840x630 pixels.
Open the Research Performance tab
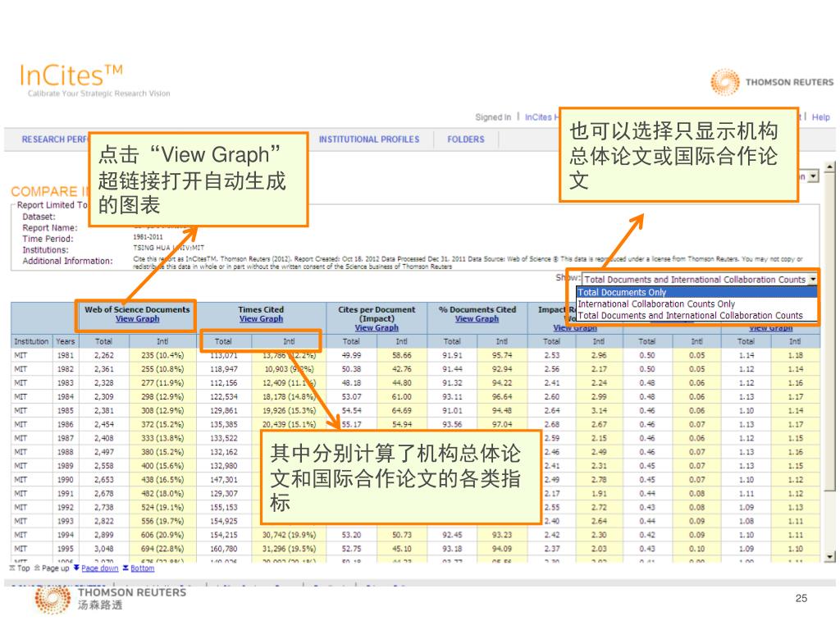click(54, 139)
